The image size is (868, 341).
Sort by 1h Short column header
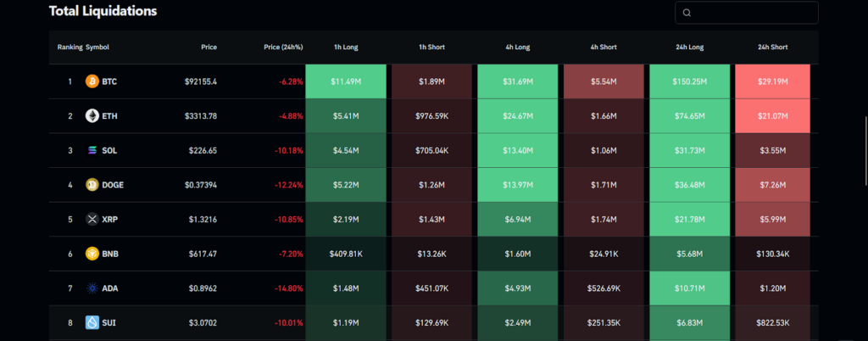[431, 48]
